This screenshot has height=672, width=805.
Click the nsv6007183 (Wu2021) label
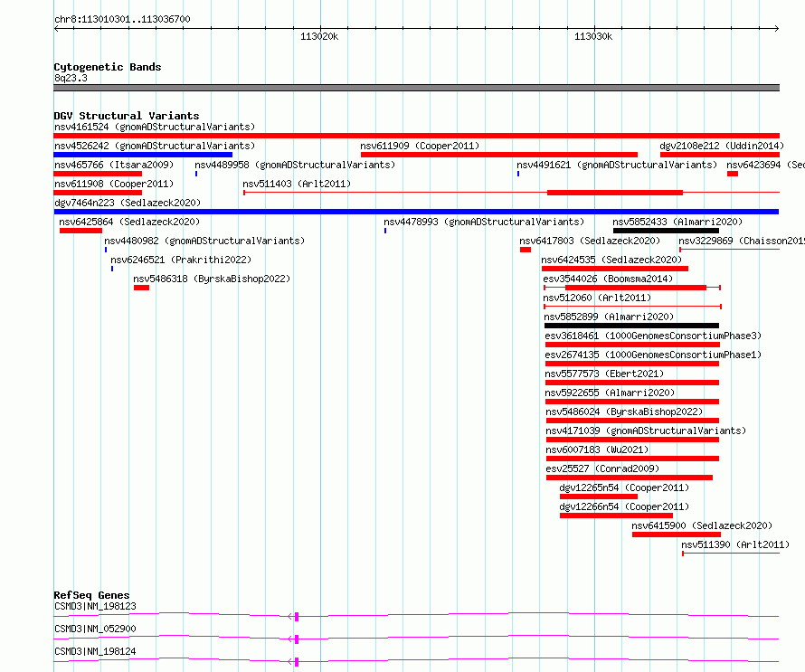[x=597, y=450]
